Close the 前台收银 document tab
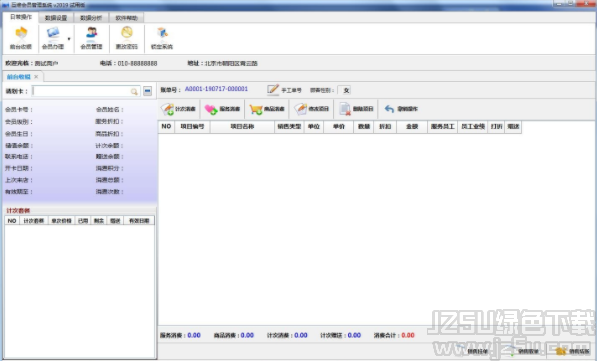 [x=36, y=77]
